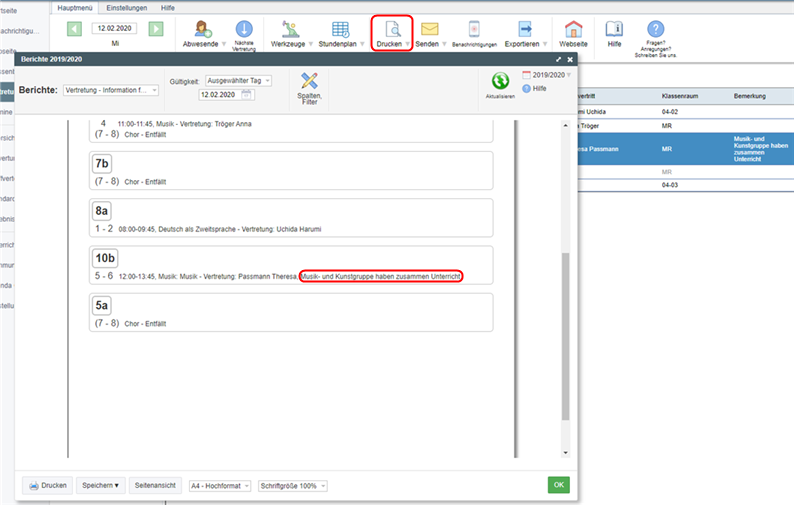Open the Gültigkeit 'Ausgewählter Tag' dropdown
Image resolution: width=794 pixels, height=505 pixels.
(237, 80)
